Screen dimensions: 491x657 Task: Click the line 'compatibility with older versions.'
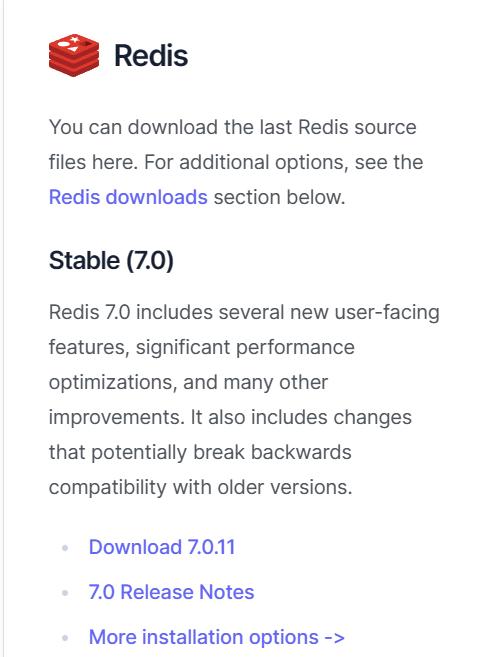click(200, 487)
